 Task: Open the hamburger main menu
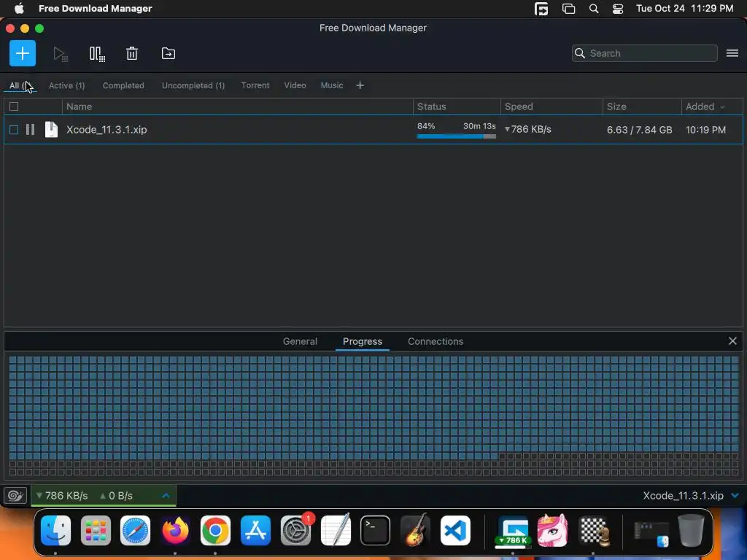tap(732, 53)
